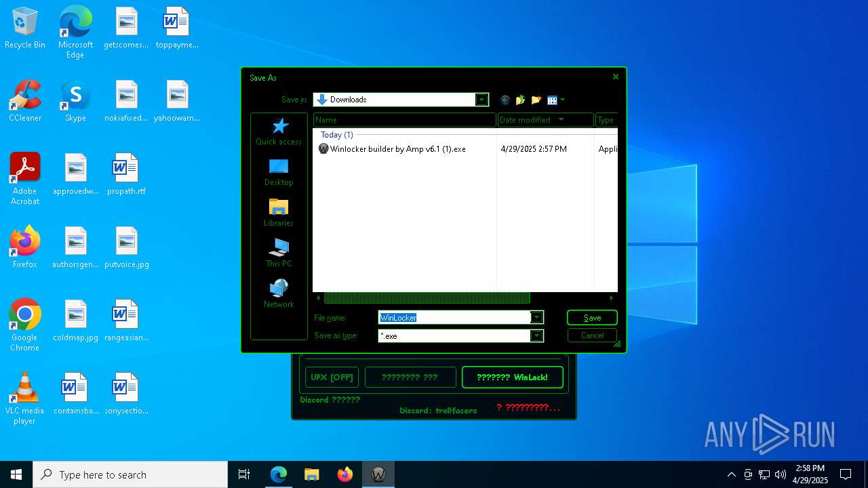Select the coldmap.jpg desktop file
The width and height of the screenshot is (868, 488).
tap(75, 321)
